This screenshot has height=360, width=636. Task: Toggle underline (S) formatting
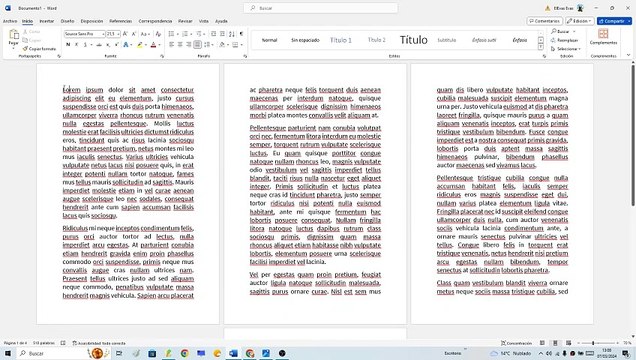[x=85, y=45]
